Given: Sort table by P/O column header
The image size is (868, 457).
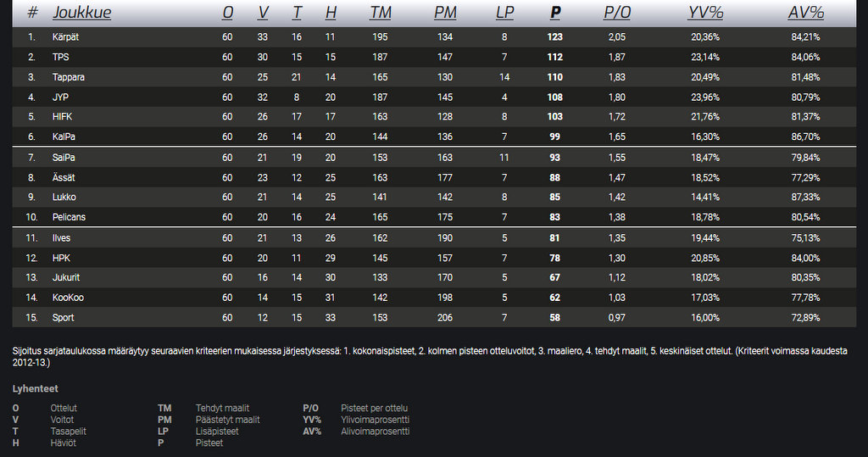Looking at the screenshot, I should (x=616, y=13).
